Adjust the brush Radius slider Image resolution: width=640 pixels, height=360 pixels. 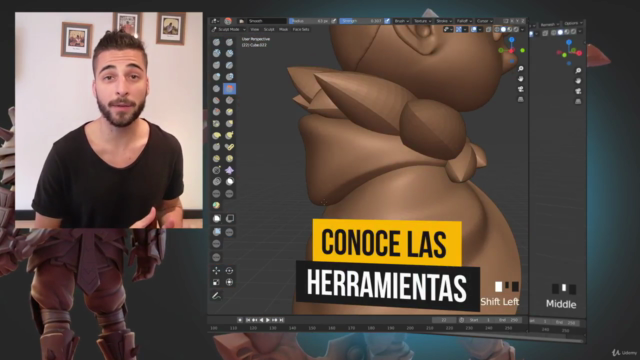(309, 21)
